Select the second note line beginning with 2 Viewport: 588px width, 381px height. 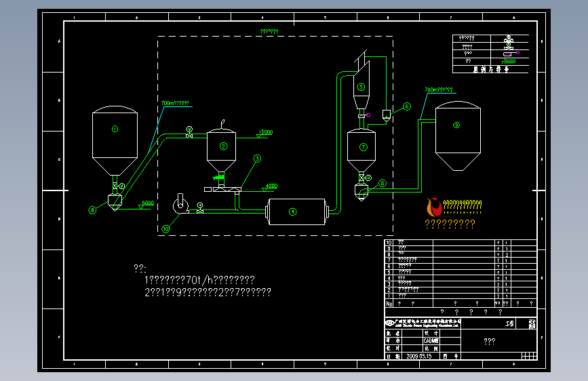point(208,292)
